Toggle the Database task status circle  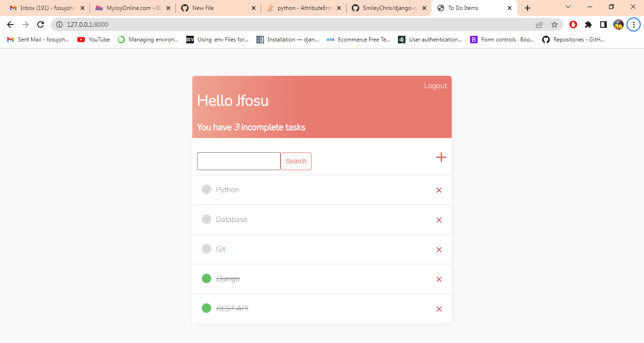[x=206, y=219]
